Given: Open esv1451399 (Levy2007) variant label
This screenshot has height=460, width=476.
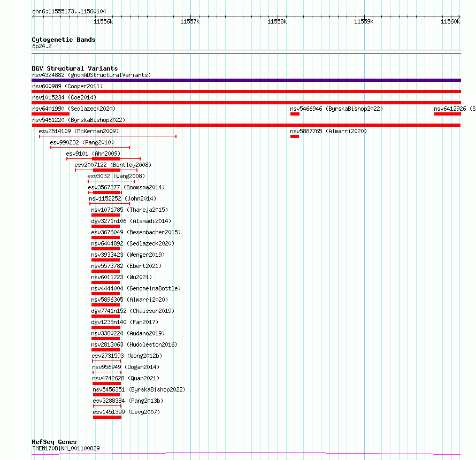Looking at the screenshot, I should pyautogui.click(x=126, y=412).
